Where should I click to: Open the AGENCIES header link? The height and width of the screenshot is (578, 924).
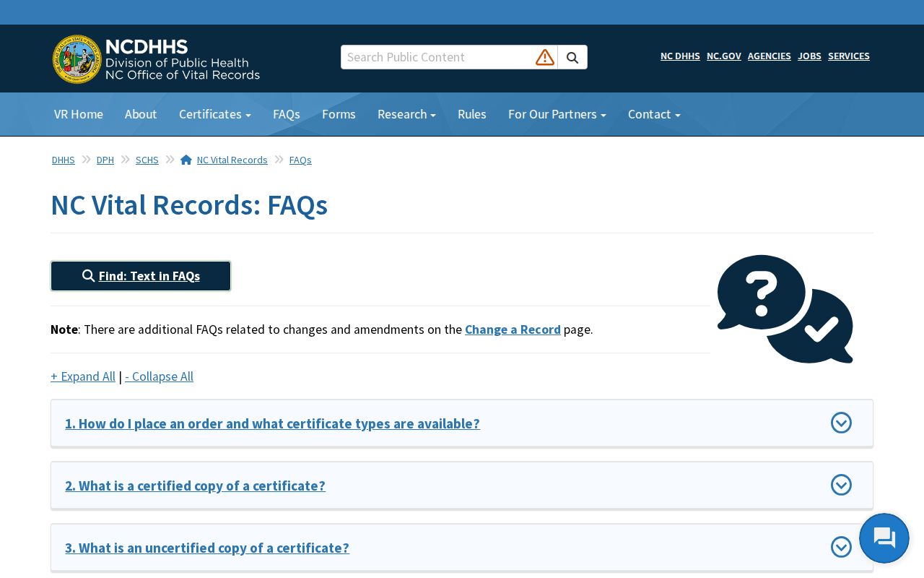coord(770,56)
